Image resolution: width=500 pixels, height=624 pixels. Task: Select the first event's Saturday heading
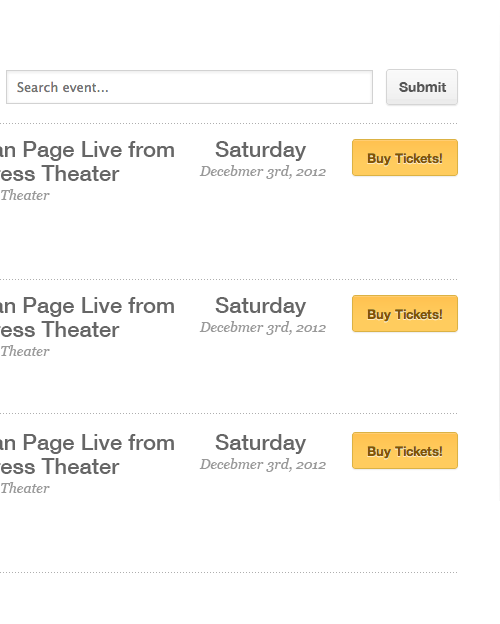pyautogui.click(x=261, y=150)
